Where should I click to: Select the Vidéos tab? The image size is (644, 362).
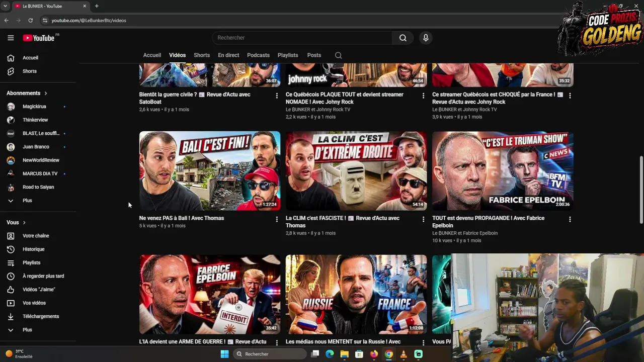[x=177, y=55]
